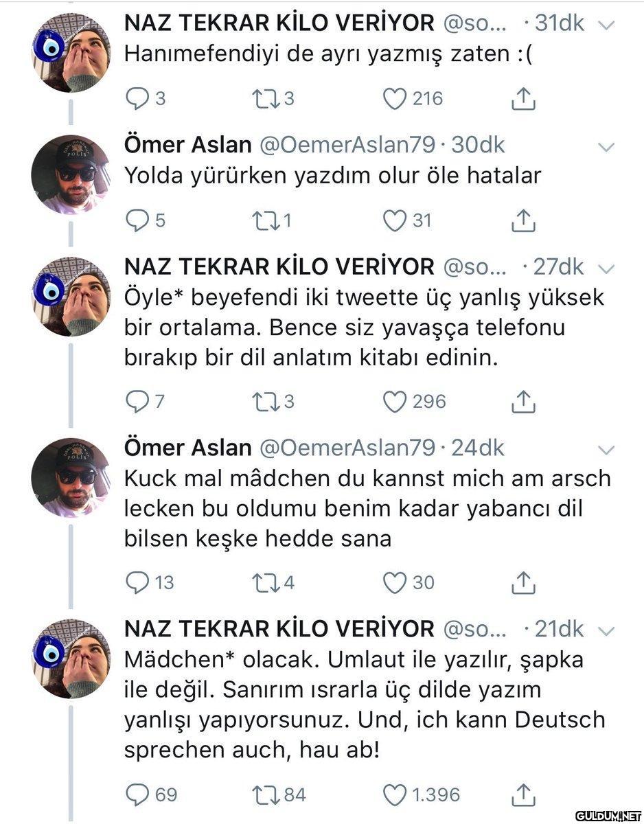Open the evil eye avatar on the 27dk tweet
The width and height of the screenshot is (644, 824).
71,297
